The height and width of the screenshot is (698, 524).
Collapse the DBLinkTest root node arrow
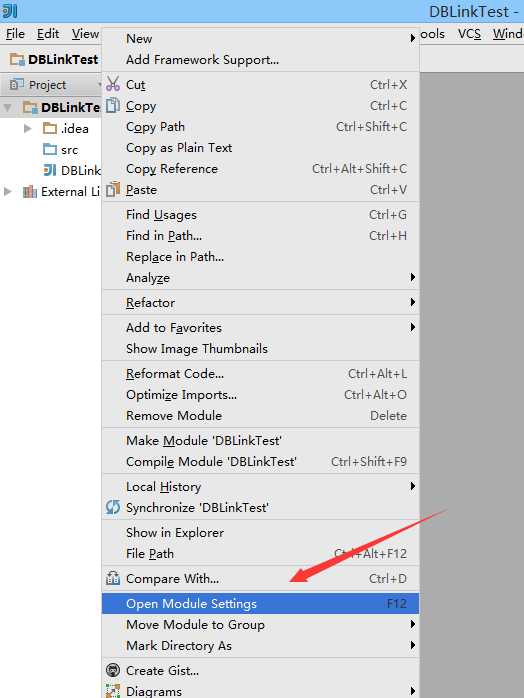pos(8,107)
